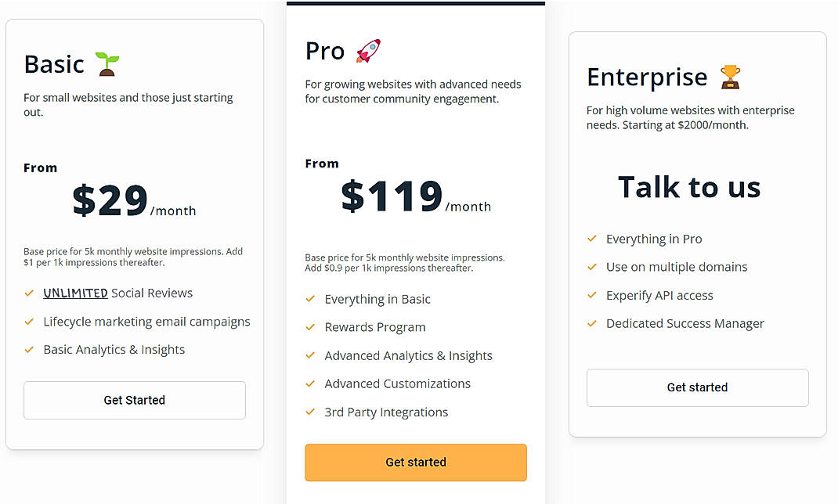Click the Pro plan rocket icon

click(368, 51)
